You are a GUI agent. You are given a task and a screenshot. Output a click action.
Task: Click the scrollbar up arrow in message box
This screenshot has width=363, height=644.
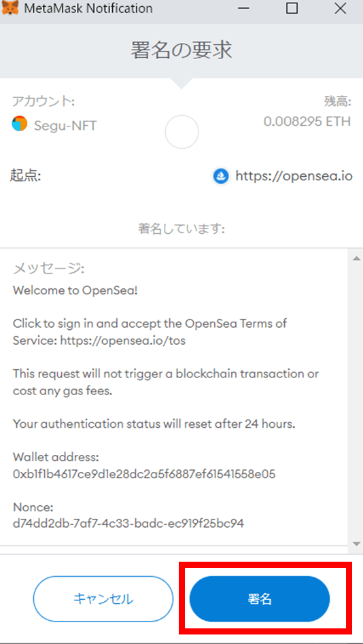(356, 258)
